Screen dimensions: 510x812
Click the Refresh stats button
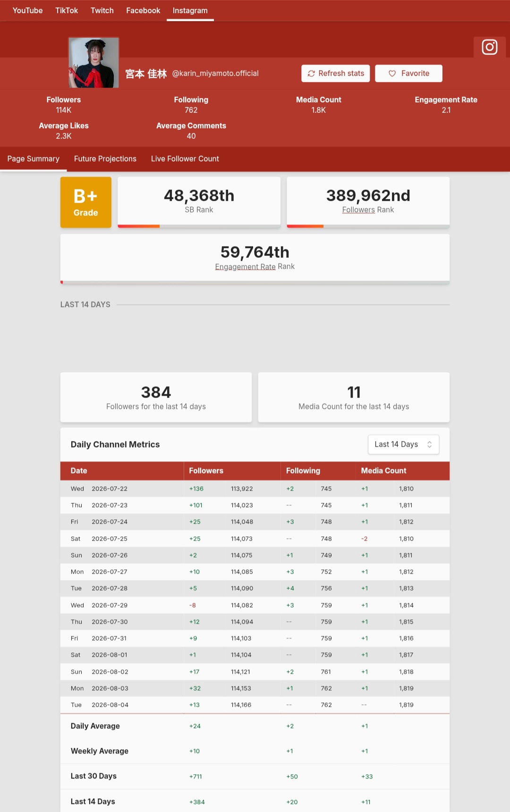[336, 73]
